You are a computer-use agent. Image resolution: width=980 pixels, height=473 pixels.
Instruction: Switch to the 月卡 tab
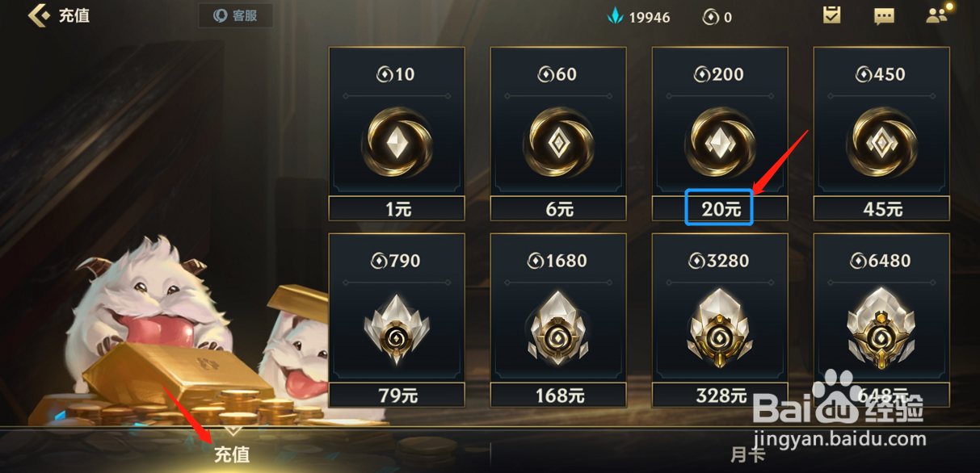pyautogui.click(x=747, y=454)
